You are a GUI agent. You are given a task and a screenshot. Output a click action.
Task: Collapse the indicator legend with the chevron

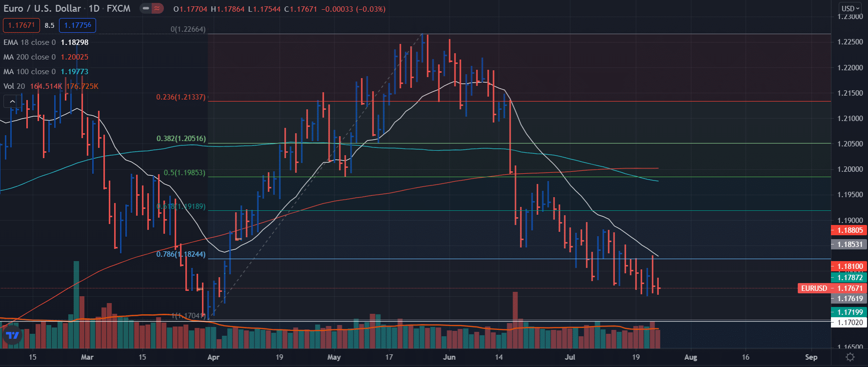click(x=12, y=102)
